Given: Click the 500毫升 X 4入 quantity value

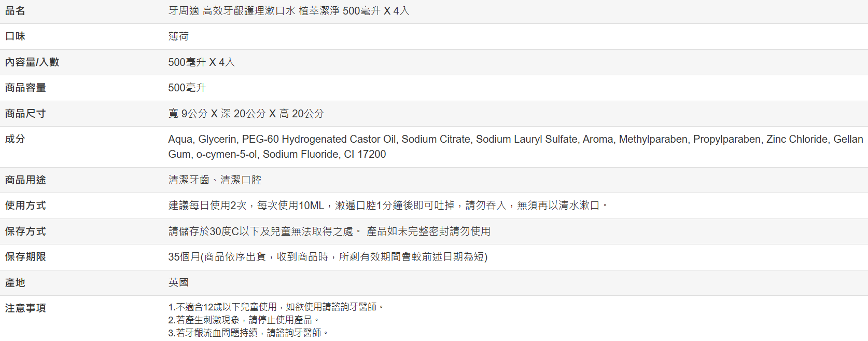Looking at the screenshot, I should [201, 62].
